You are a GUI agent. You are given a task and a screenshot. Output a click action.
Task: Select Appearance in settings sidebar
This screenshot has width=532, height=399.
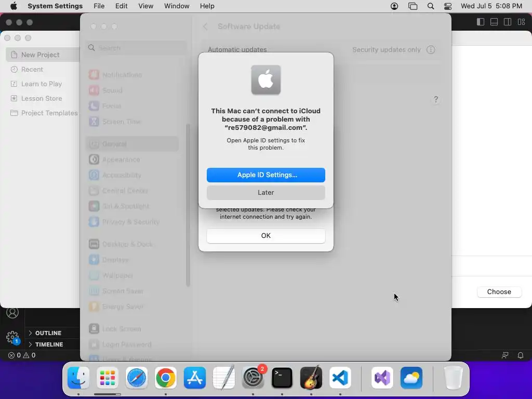coord(132,159)
